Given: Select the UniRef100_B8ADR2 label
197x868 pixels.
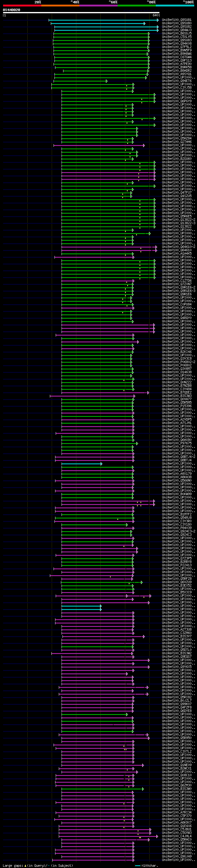Looking at the screenshot, I should point(177,71).
